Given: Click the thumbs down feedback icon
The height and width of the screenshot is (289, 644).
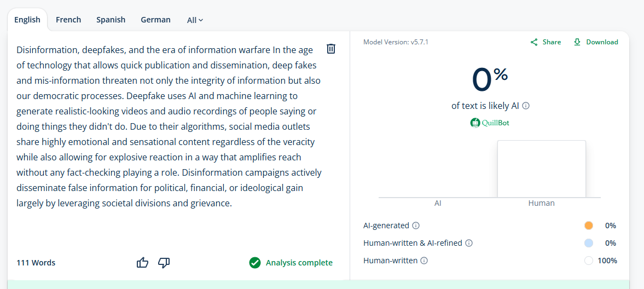Looking at the screenshot, I should 164,263.
